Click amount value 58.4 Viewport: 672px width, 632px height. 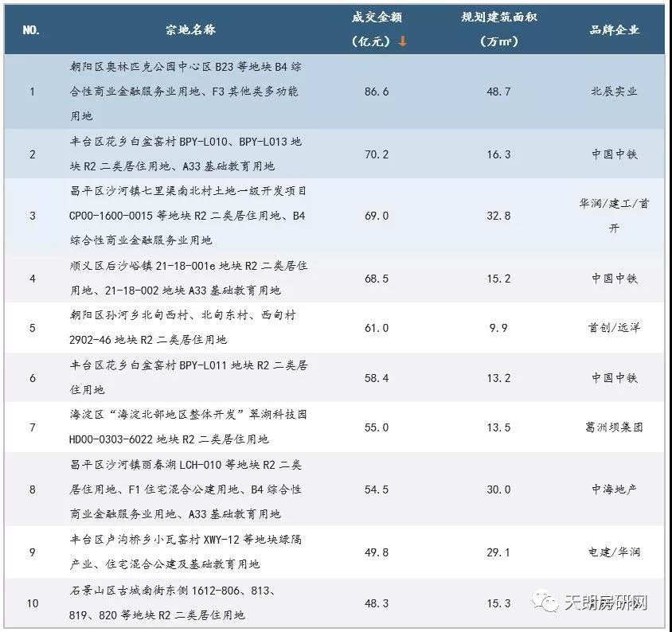(x=377, y=378)
